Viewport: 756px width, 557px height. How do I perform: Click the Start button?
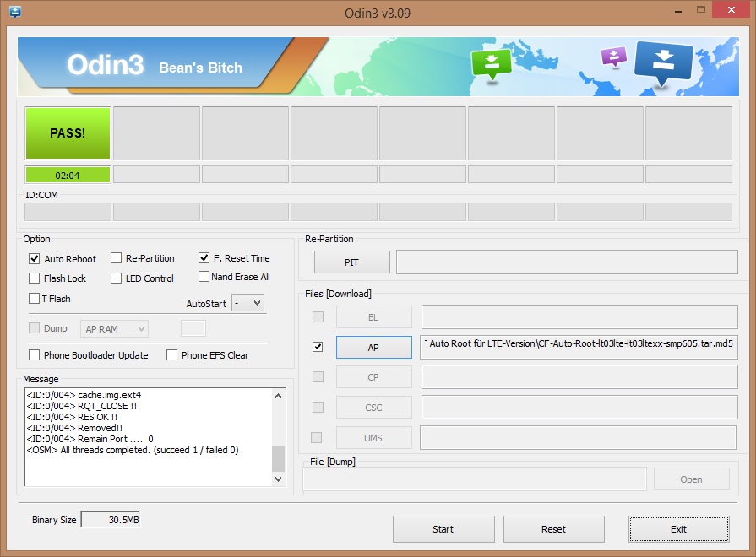[443, 529]
